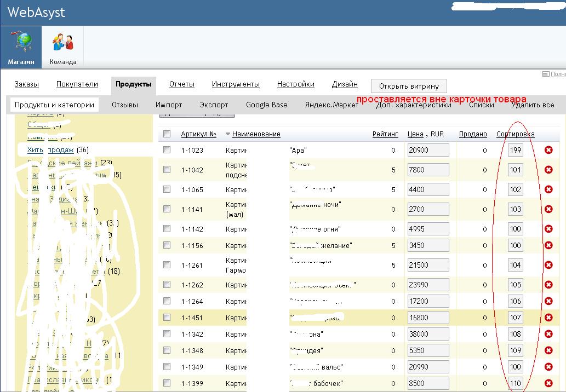Click the Открыть витрину button
Viewport: 566px width, 392px height.
[x=409, y=87]
